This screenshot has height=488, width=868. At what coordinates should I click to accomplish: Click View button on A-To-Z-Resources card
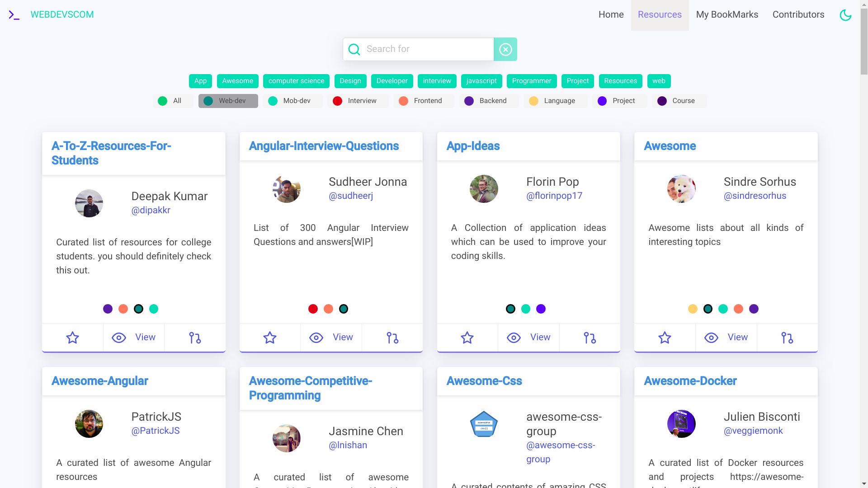(133, 337)
